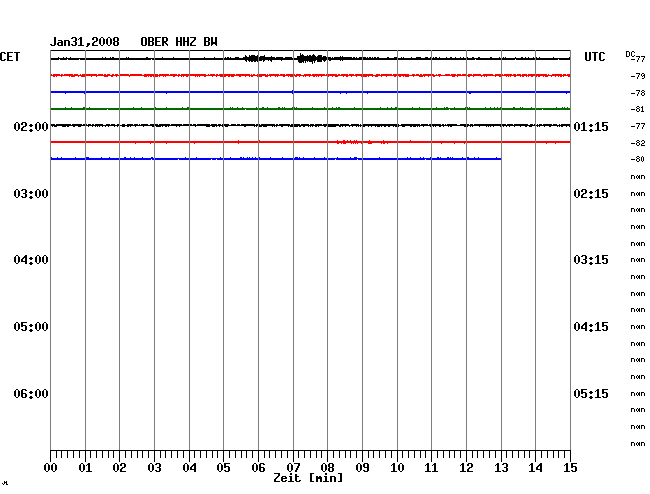The height and width of the screenshot is (494, 650).
Task: Select minute 02 on the x-axis
Action: 119,468
